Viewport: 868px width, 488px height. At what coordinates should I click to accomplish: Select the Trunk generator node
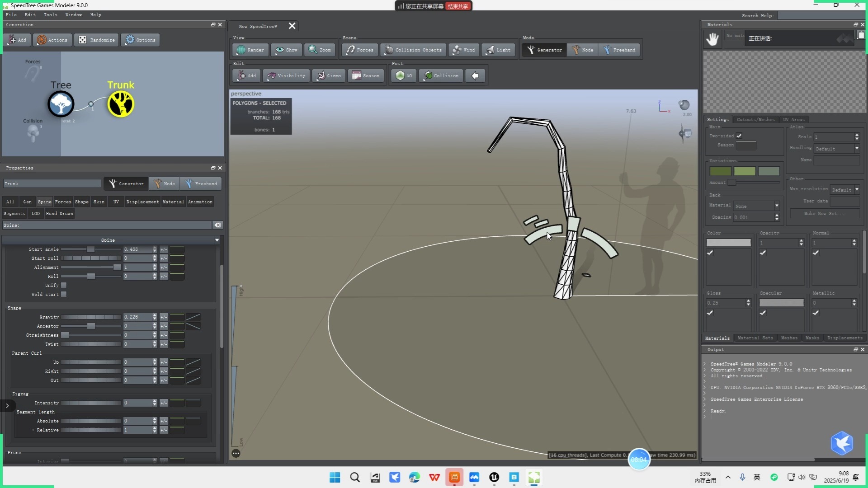click(x=121, y=104)
